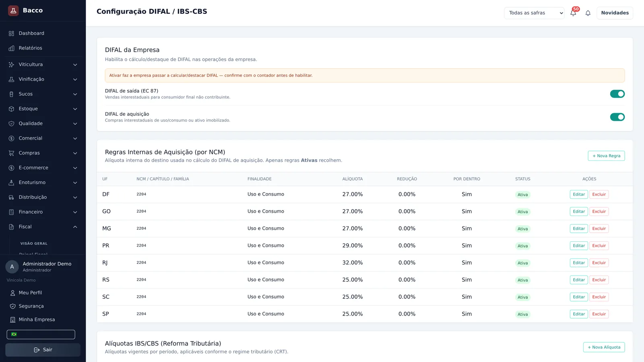Open the Relatórios chart icon
This screenshot has height=362, width=644.
pyautogui.click(x=11, y=48)
